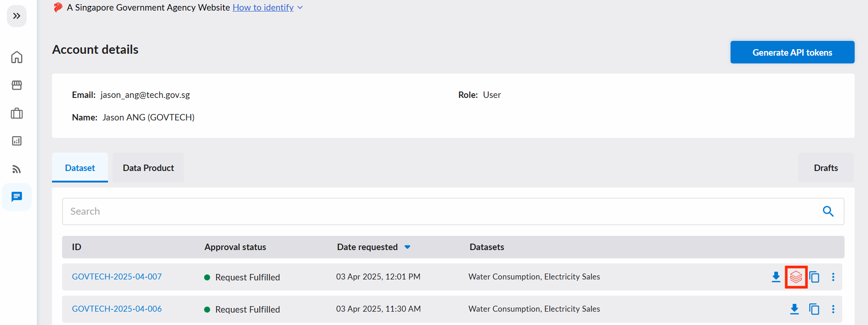
Task: Open more options for GOVTECH-2025-04-007
Action: [x=833, y=277]
